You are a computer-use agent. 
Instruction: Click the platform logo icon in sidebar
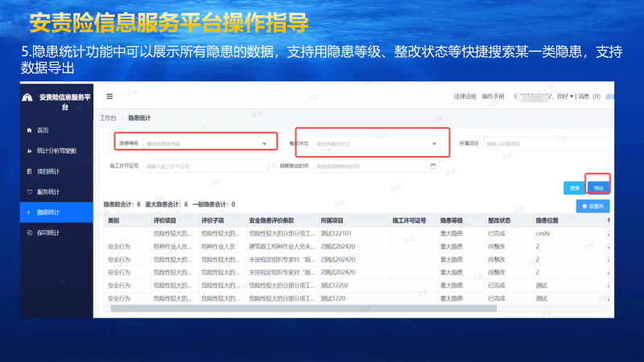27,97
